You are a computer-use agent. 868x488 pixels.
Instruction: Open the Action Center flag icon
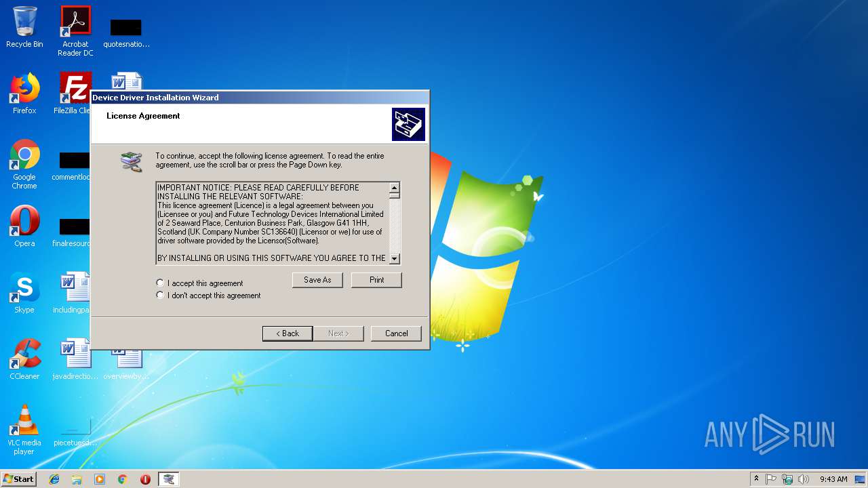click(x=771, y=479)
